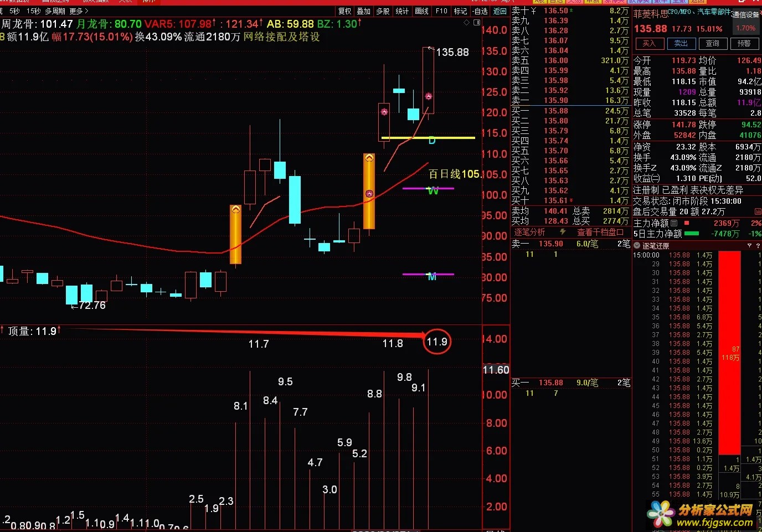Click the 72.76 low price label on chart
This screenshot has width=762, height=532.
[x=92, y=305]
